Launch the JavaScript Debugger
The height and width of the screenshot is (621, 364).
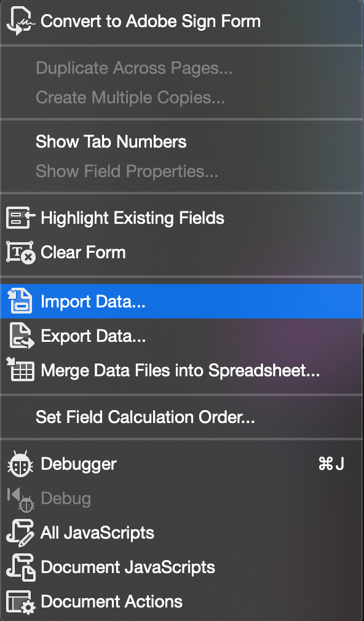click(77, 464)
